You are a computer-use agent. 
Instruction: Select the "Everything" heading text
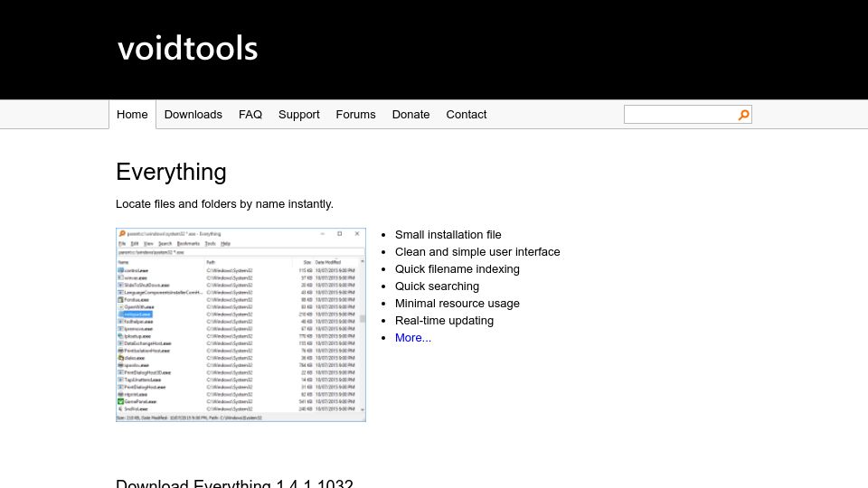tap(171, 172)
